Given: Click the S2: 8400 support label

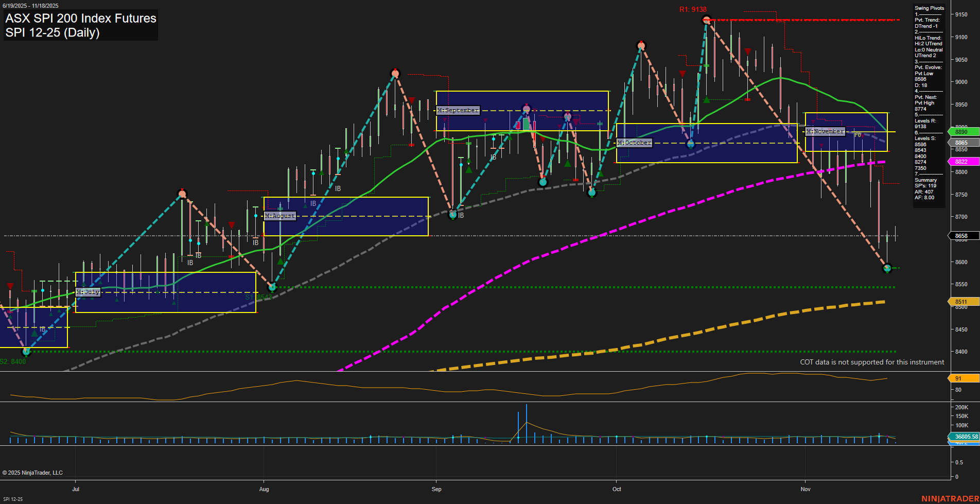Looking at the screenshot, I should (13, 361).
